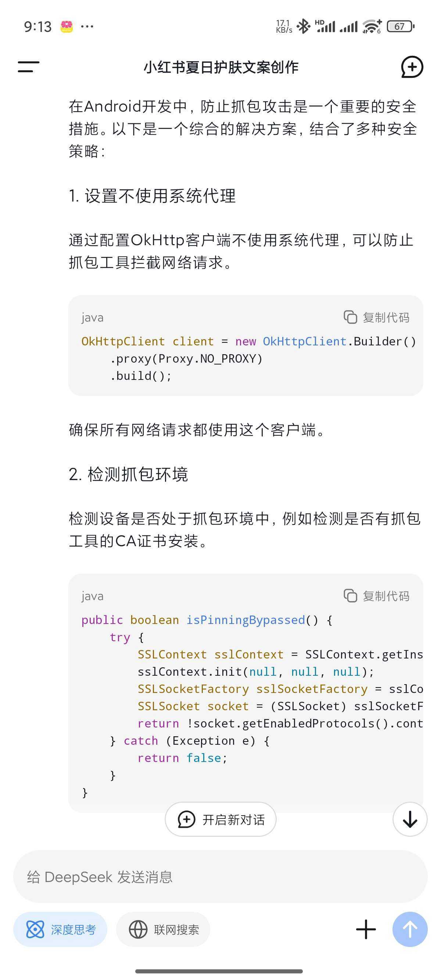Screen dimensions: 441x980
Task: Open attachments with the plus icon
Action: [x=366, y=929]
